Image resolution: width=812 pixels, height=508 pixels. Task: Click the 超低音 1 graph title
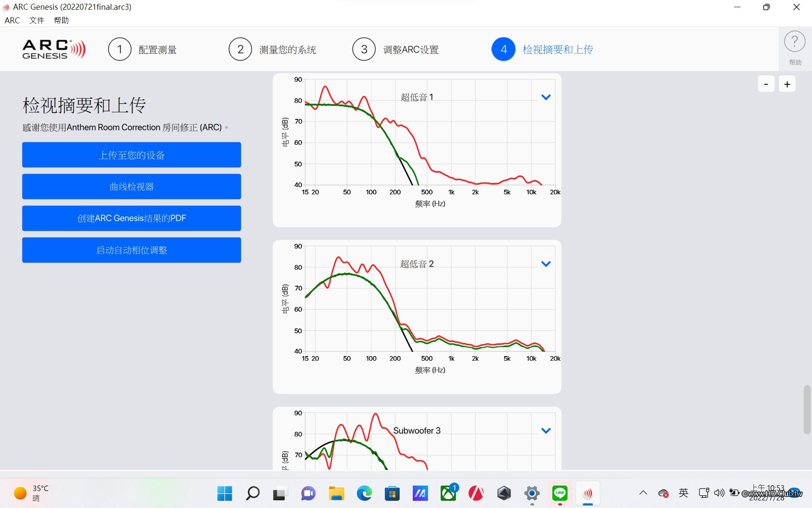pyautogui.click(x=417, y=97)
